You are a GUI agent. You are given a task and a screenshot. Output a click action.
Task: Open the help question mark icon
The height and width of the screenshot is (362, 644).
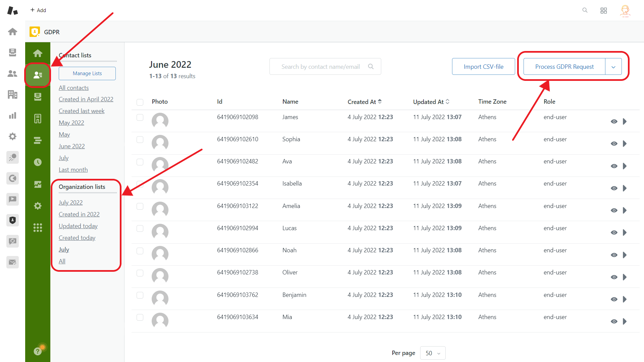coord(38,351)
